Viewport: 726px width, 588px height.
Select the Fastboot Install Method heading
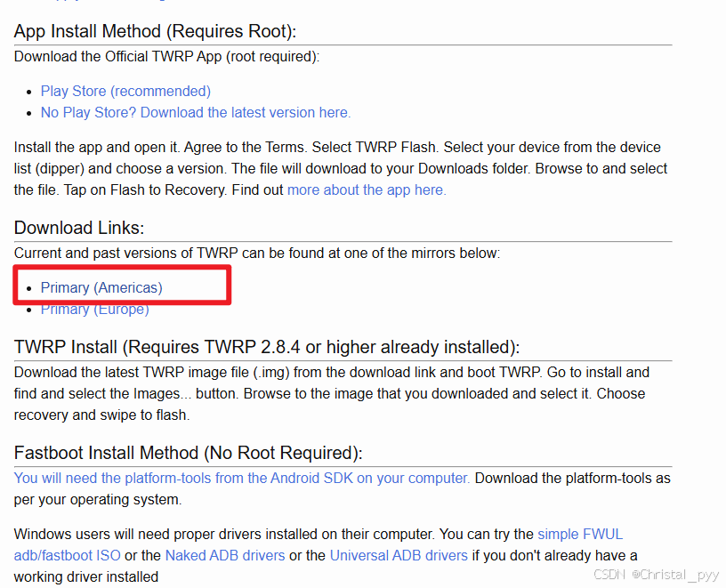[x=188, y=453]
